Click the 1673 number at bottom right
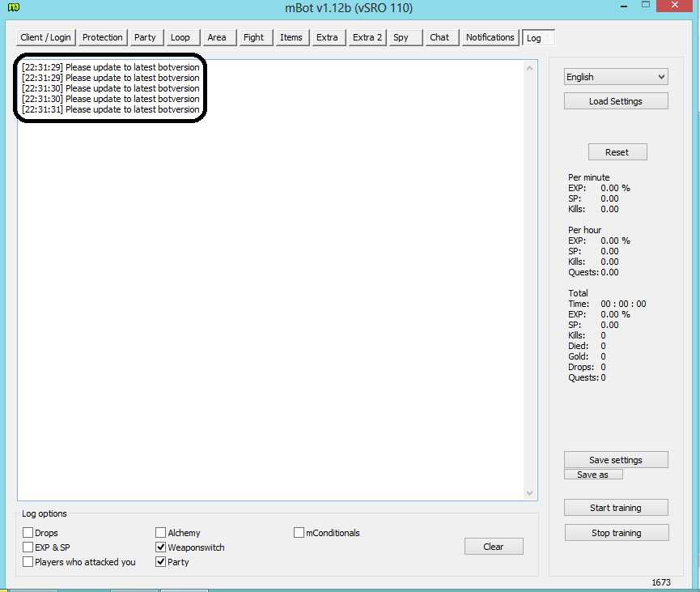 (661, 582)
